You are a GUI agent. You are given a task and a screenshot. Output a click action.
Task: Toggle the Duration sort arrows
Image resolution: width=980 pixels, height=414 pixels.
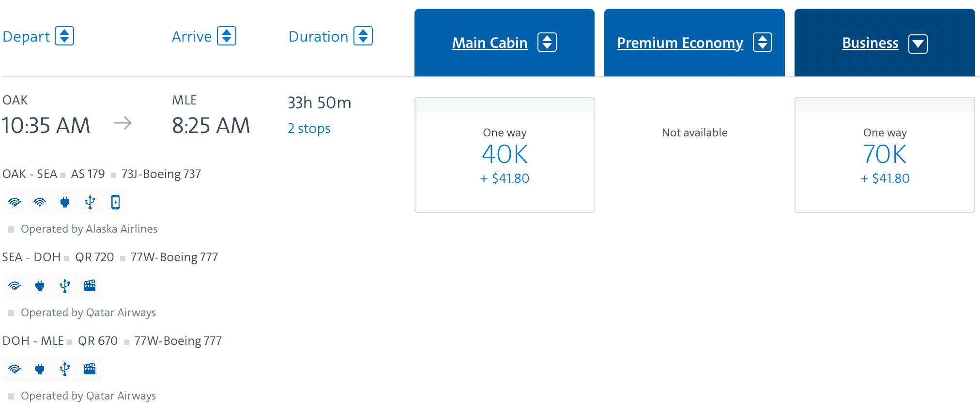[363, 36]
